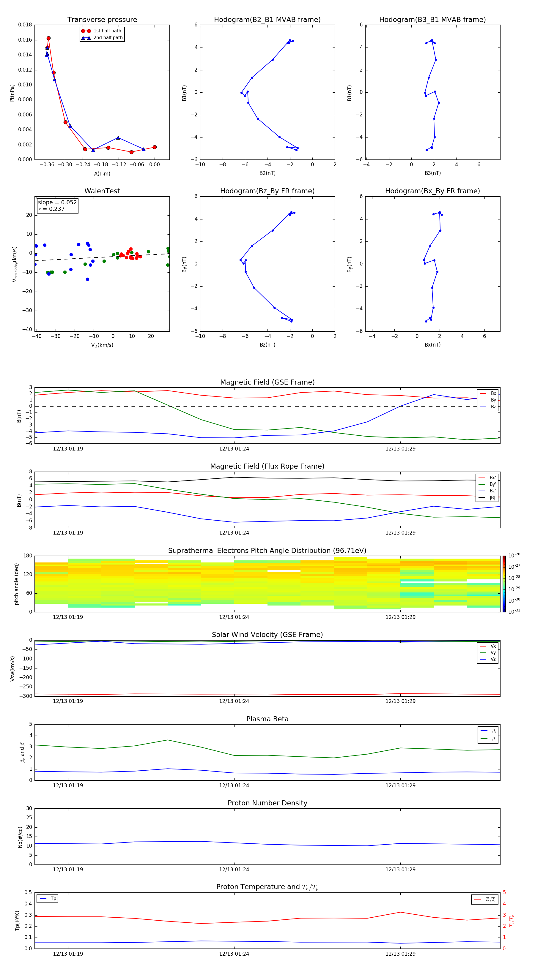Viewport: 535px width, 980px height.
Task: Click the 'Bz(nT)' x-axis label
Action: coord(267,345)
